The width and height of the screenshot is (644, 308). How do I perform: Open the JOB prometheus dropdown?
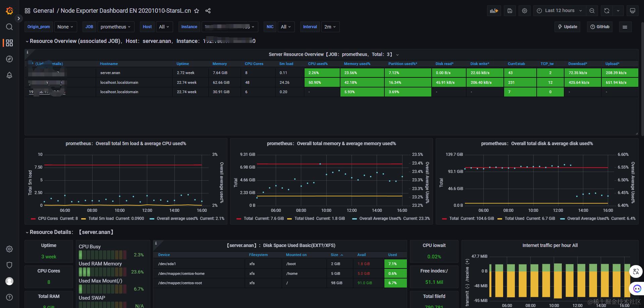point(116,27)
